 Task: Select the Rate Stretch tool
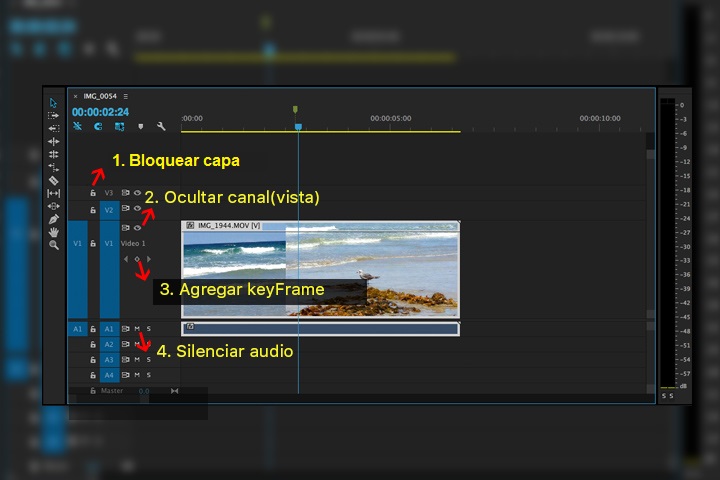[53, 167]
